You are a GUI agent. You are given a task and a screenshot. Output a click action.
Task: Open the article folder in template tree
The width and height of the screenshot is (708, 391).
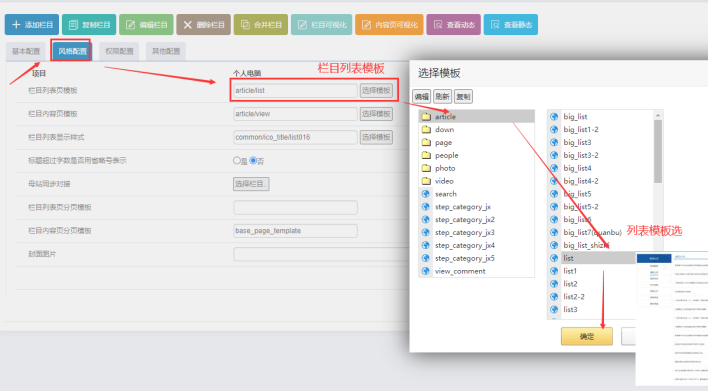click(476, 116)
